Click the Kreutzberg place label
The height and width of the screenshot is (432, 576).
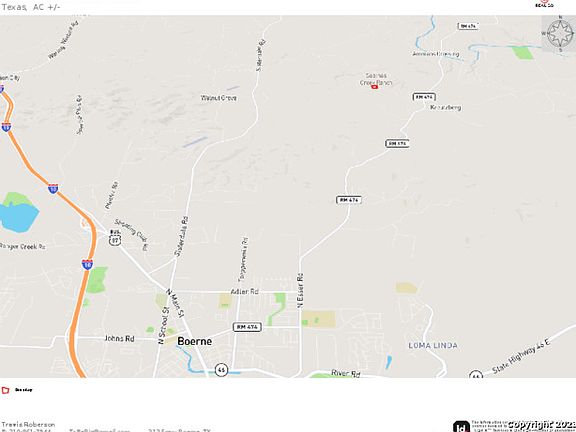click(x=446, y=107)
